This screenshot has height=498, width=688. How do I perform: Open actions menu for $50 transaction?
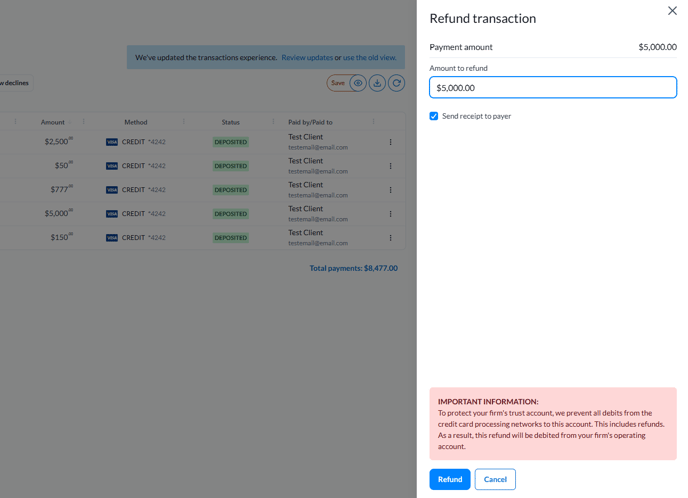pyautogui.click(x=390, y=166)
